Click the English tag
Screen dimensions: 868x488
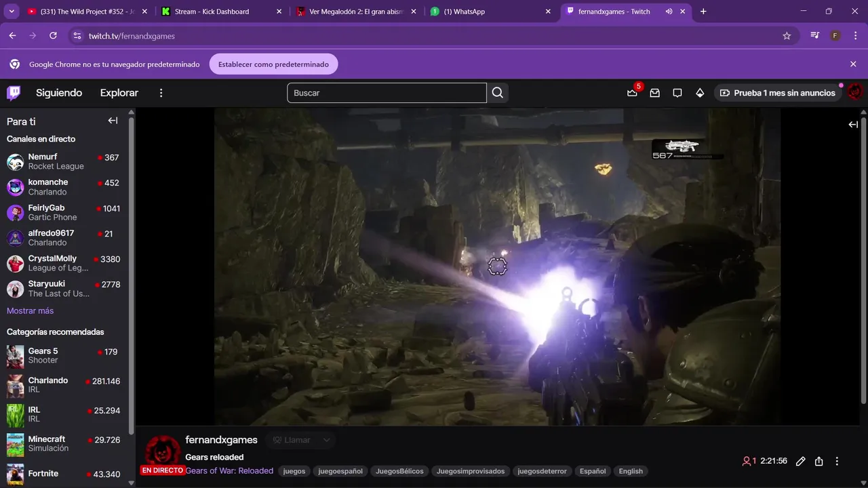coord(631,471)
